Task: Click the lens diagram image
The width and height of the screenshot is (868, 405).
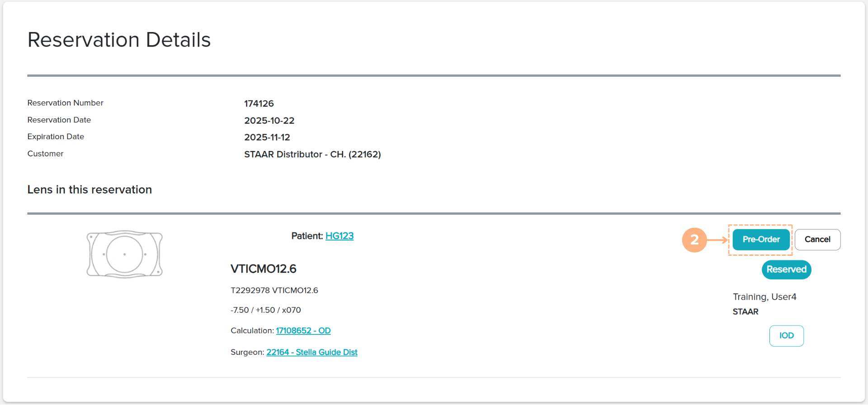Action: tap(124, 254)
